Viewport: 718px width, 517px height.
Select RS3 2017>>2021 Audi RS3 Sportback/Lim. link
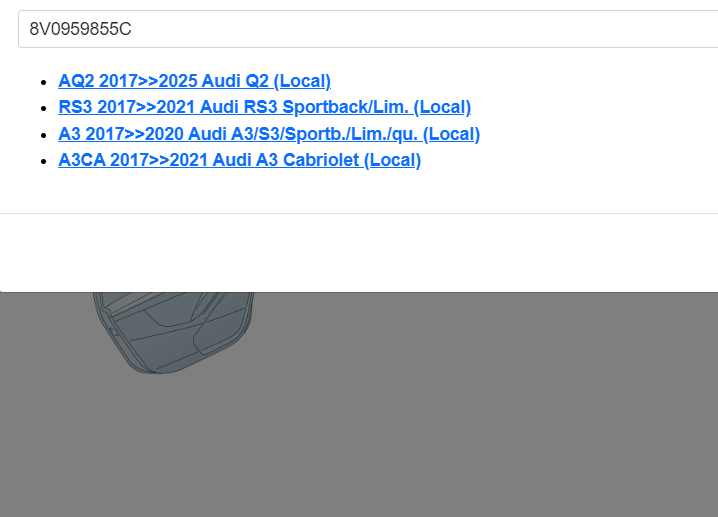[264, 107]
